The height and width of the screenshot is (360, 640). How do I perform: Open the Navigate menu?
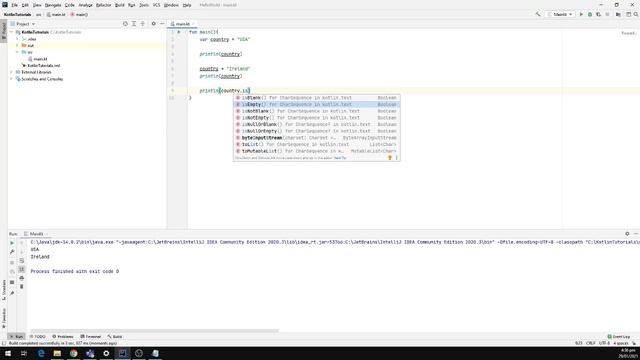[x=53, y=5]
